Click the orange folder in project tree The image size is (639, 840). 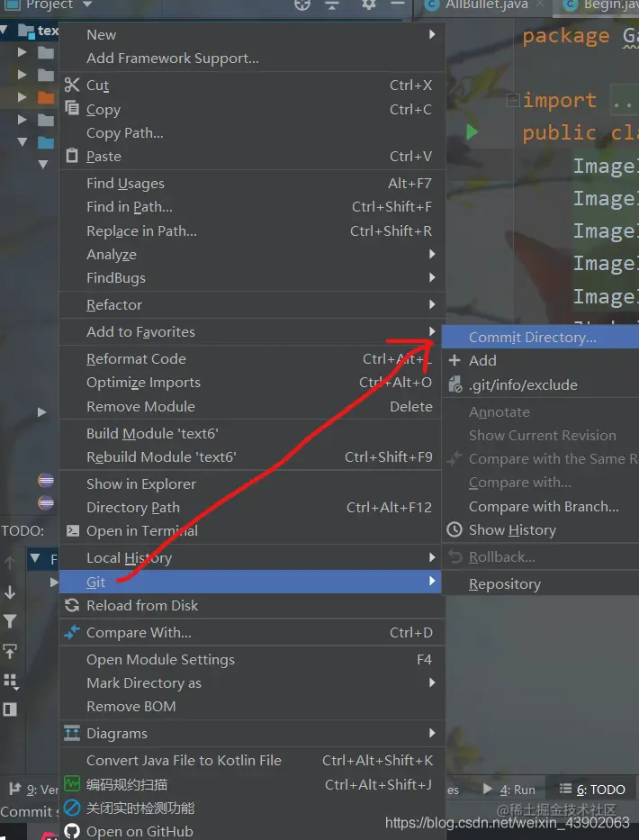[x=46, y=97]
